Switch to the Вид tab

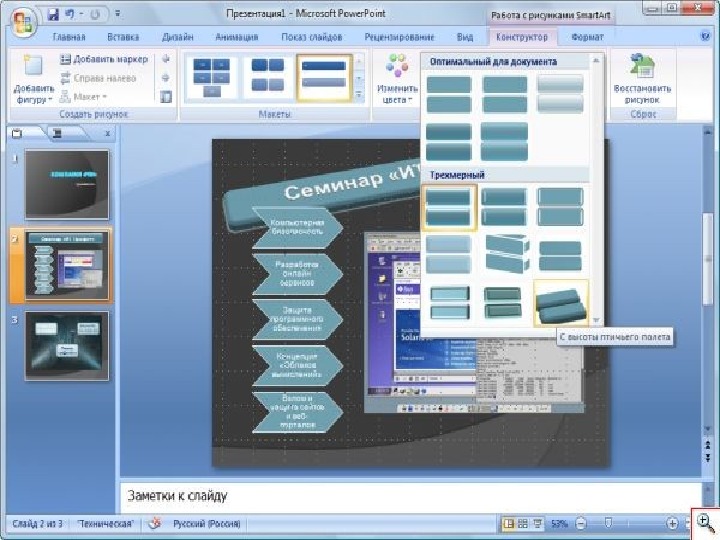465,37
